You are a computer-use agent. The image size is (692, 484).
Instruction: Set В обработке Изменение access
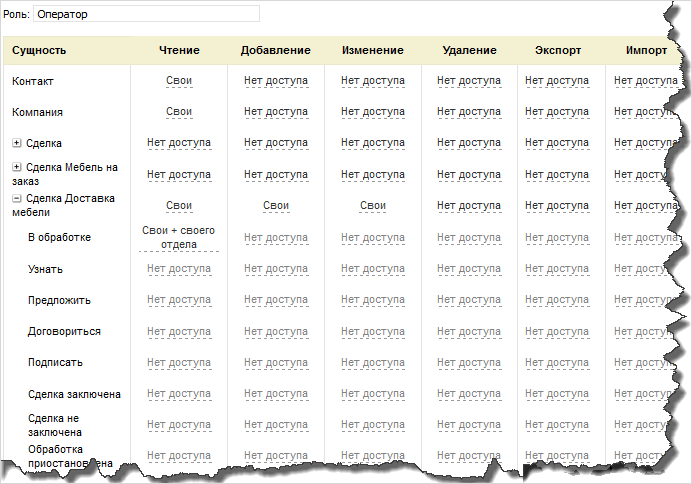[x=373, y=237]
